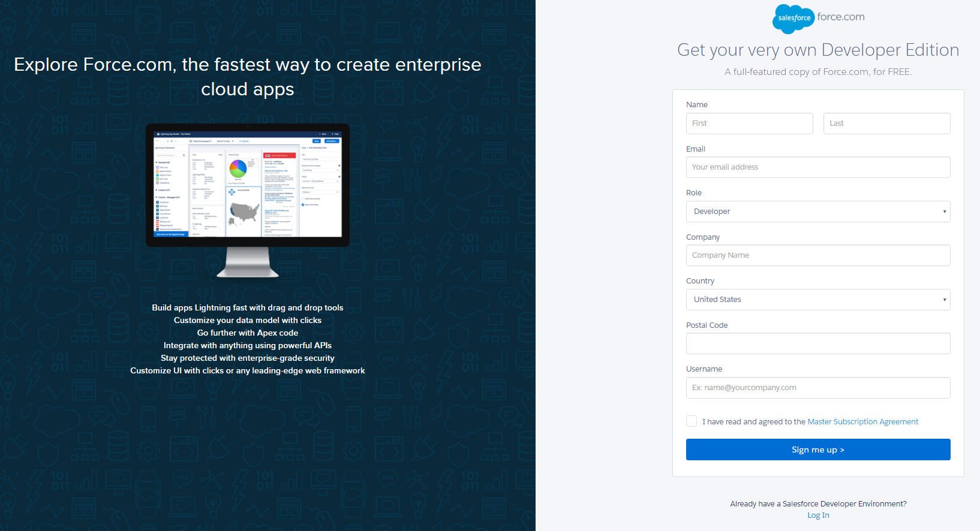Click 'Already have a Salesforce Developer Environment?' text

pyautogui.click(x=818, y=504)
